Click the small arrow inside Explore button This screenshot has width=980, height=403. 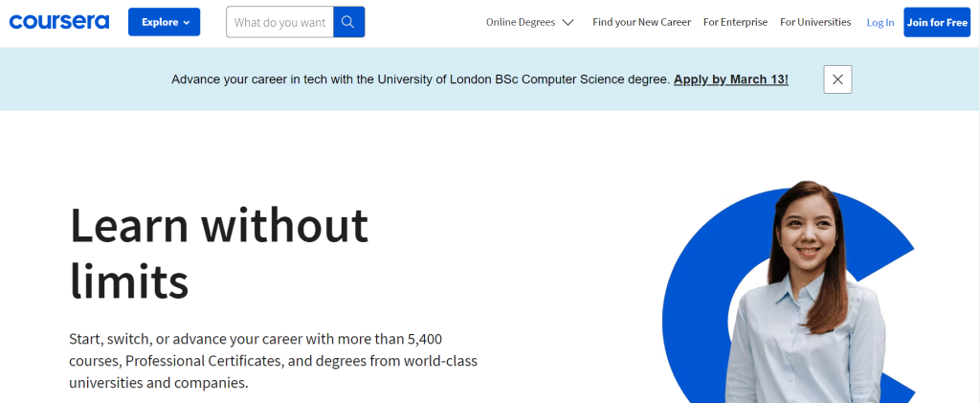(x=186, y=22)
